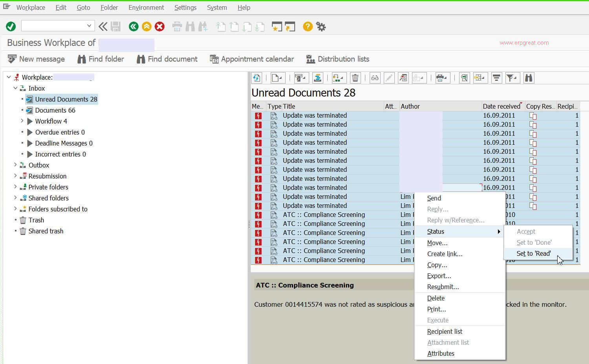
Task: Click the New message button
Action: [x=36, y=59]
